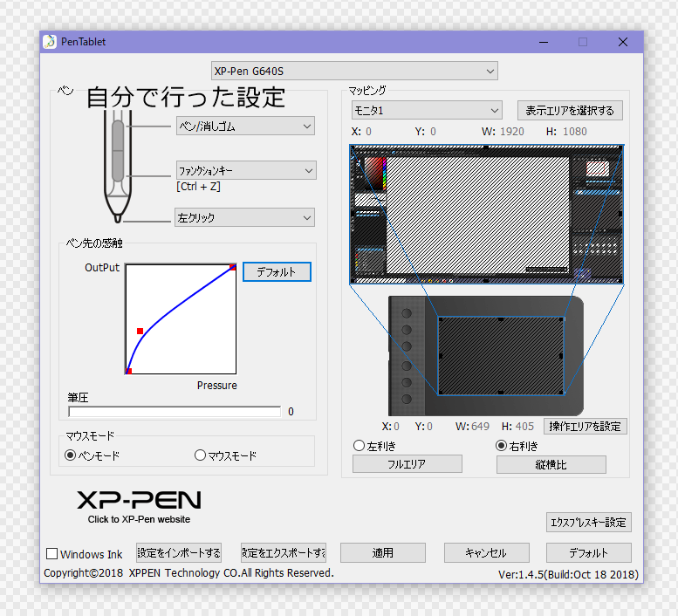This screenshot has width=678, height=616.
Task: Expand the 左クリック pen tip dropdown
Action: [245, 217]
